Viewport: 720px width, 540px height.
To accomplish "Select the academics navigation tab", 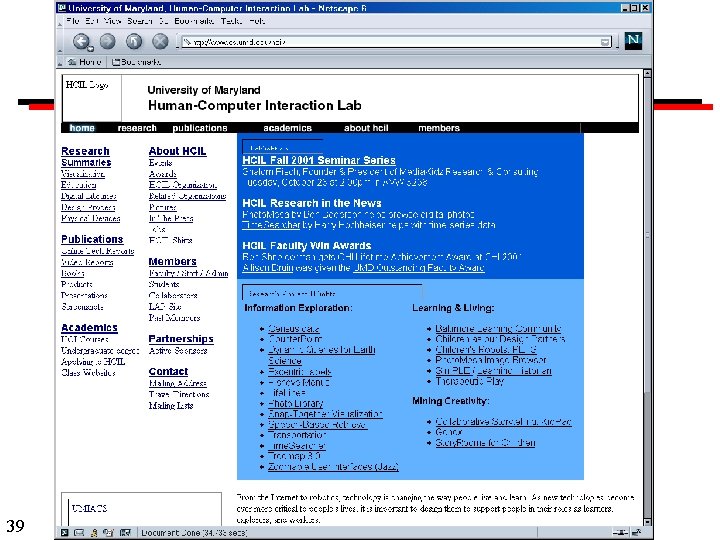I will tap(287, 128).
